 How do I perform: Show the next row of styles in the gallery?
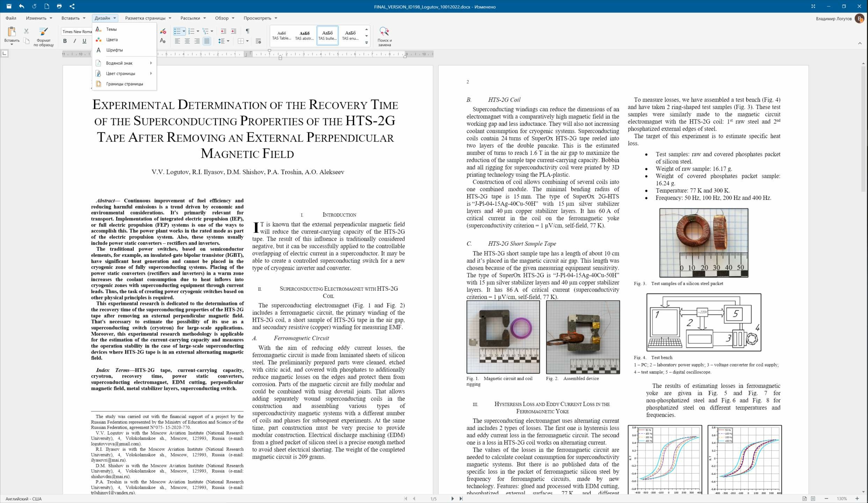click(x=366, y=36)
